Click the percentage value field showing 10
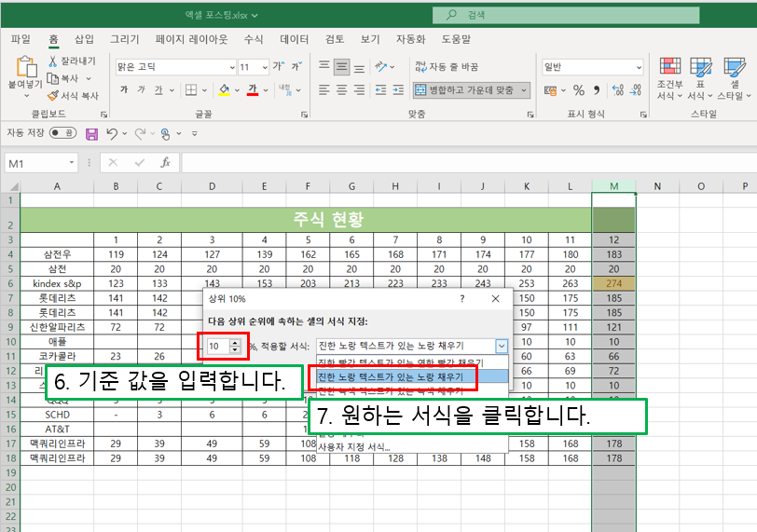This screenshot has width=757, height=532. [x=218, y=346]
